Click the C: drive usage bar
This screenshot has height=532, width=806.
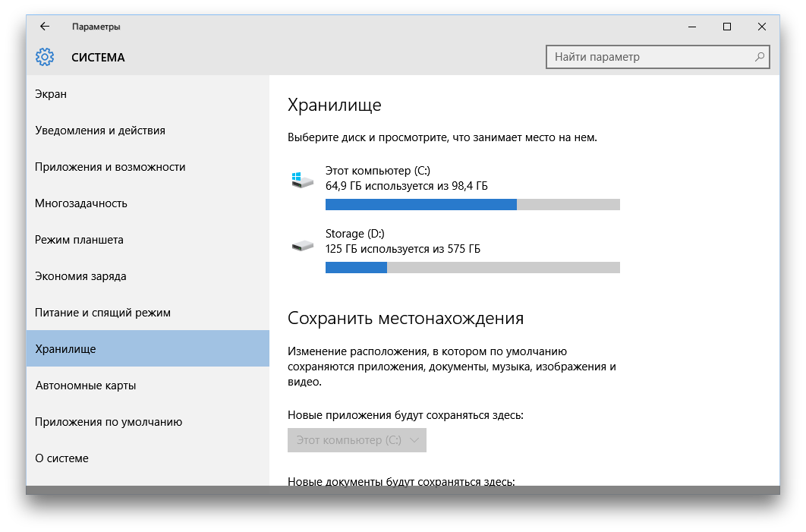[x=472, y=204]
